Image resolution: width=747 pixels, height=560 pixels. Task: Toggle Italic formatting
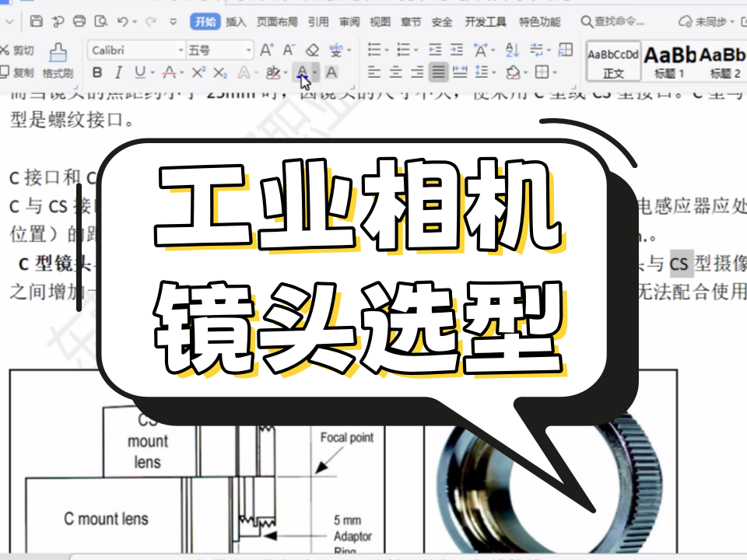[118, 73]
